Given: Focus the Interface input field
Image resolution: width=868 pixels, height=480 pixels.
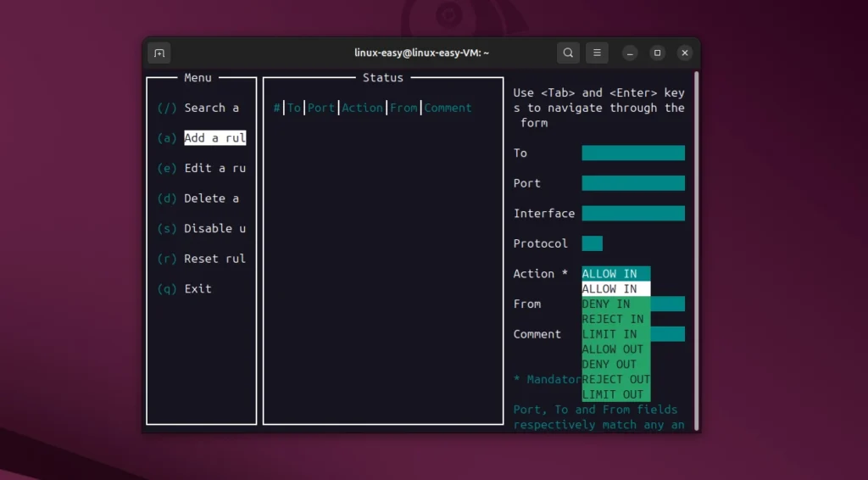Looking at the screenshot, I should click(632, 213).
